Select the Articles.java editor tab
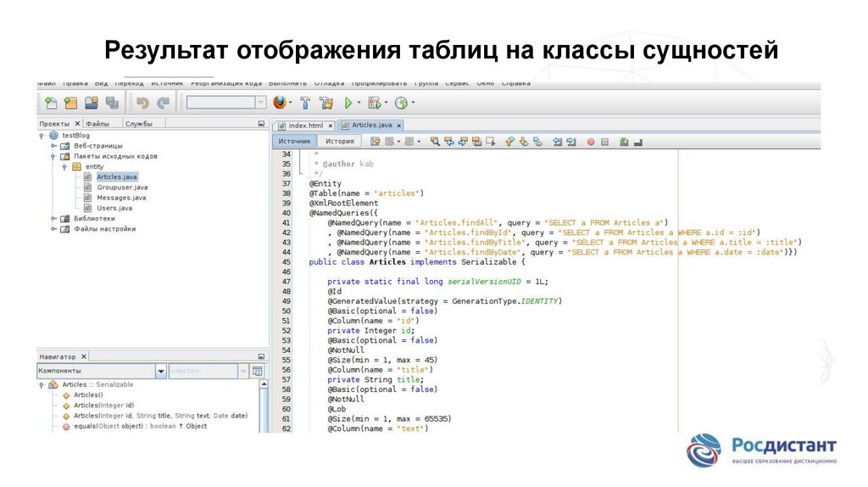 (371, 126)
